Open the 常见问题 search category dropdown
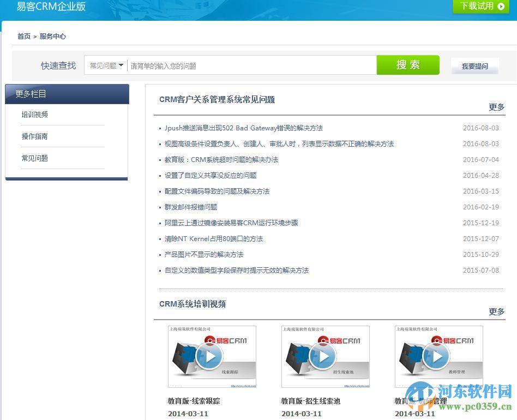Image resolution: width=517 pixels, height=420 pixels. click(x=105, y=65)
